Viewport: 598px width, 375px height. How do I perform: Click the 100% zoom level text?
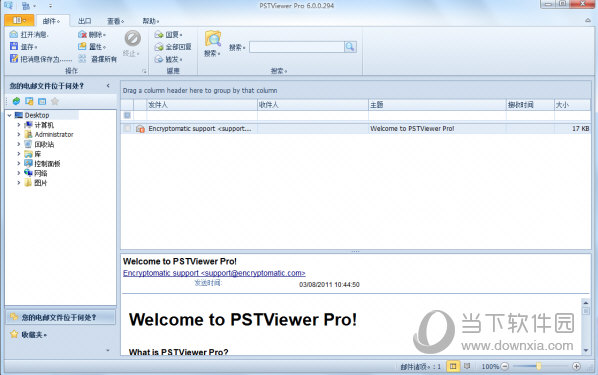point(490,366)
